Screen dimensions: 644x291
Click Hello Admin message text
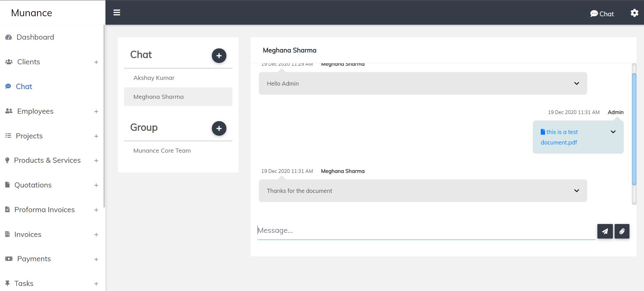pyautogui.click(x=283, y=84)
